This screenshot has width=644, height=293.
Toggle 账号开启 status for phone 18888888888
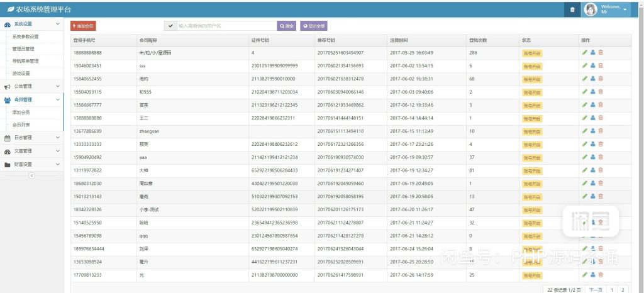click(x=532, y=53)
